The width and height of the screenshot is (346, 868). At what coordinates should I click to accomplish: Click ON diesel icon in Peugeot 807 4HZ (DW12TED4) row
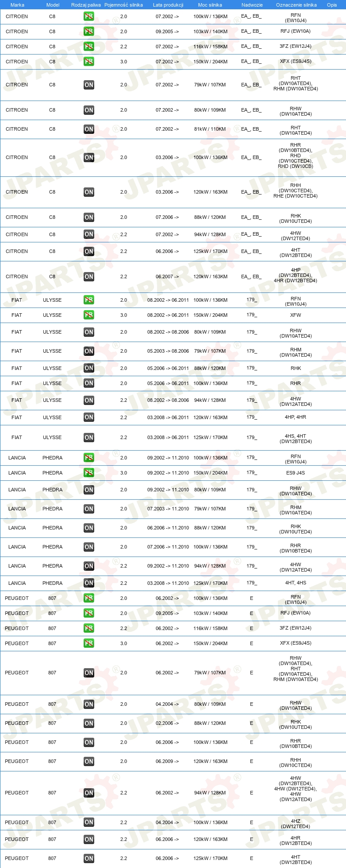89,822
